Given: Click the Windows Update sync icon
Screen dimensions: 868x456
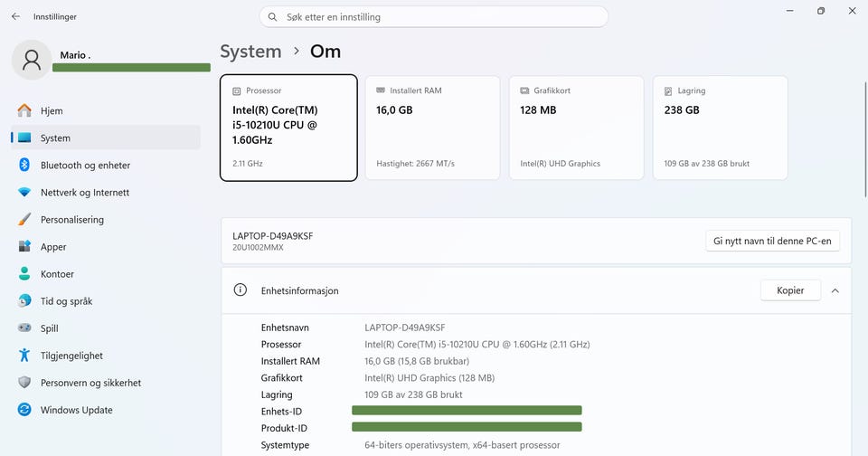Looking at the screenshot, I should (x=24, y=410).
